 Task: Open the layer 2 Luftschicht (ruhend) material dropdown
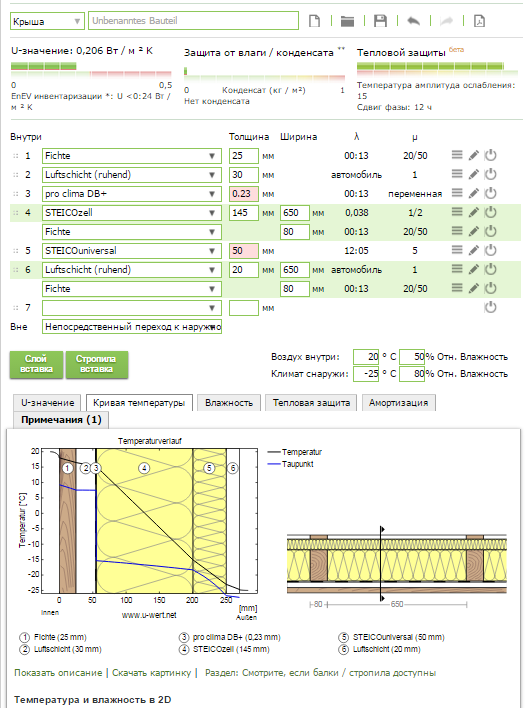pyautogui.click(x=132, y=175)
